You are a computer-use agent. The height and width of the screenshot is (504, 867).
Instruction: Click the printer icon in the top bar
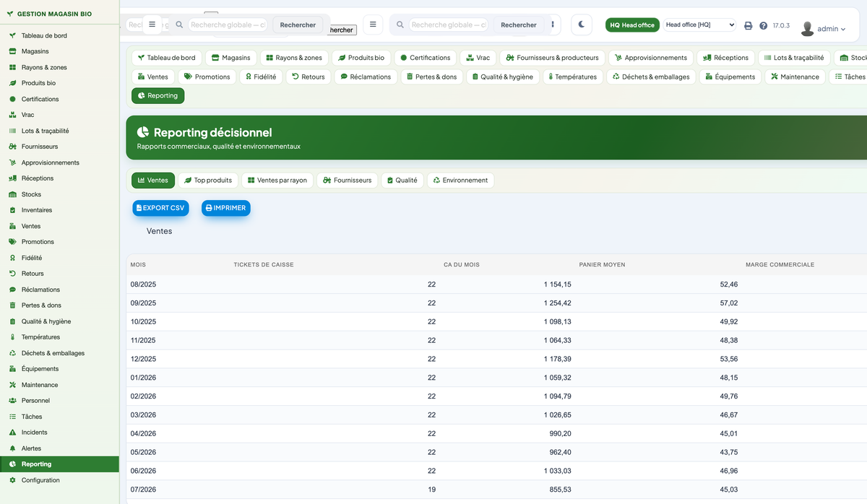pos(749,25)
